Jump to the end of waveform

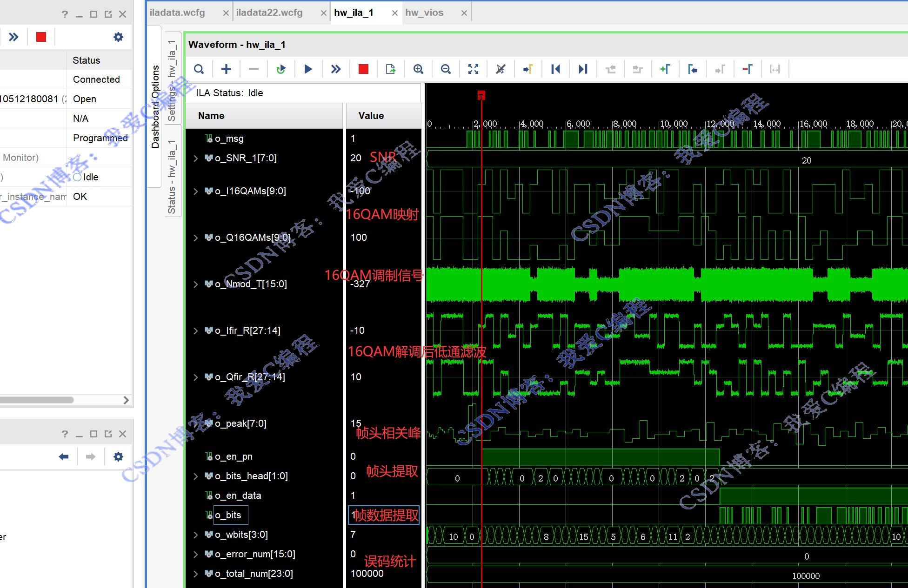click(x=583, y=69)
